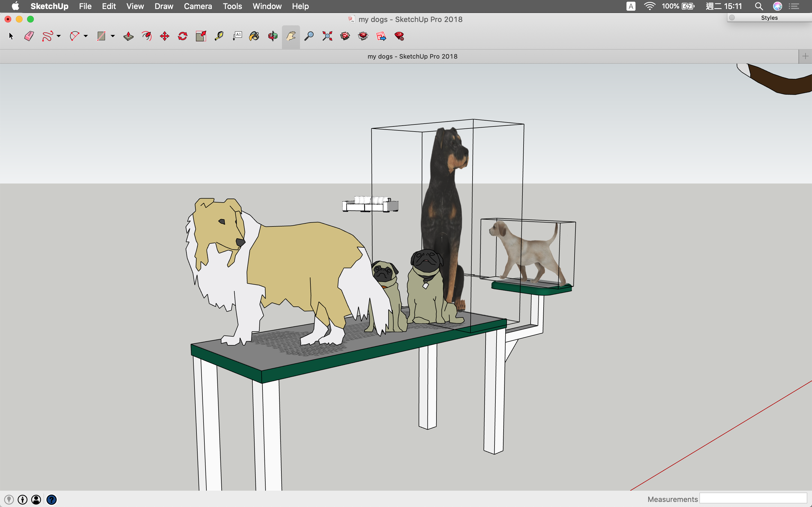Select the Eraser tool

[29, 36]
